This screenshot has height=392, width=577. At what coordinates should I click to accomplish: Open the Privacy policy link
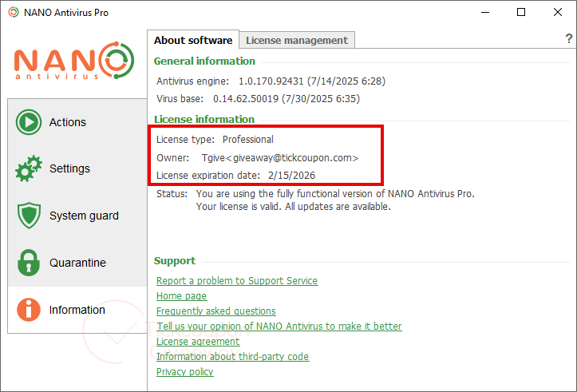tap(184, 372)
